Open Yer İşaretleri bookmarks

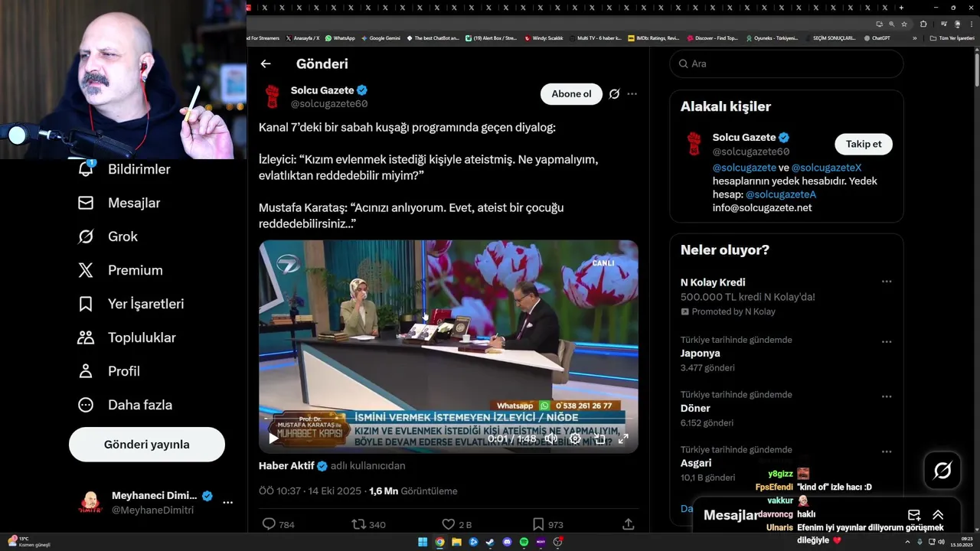point(130,304)
